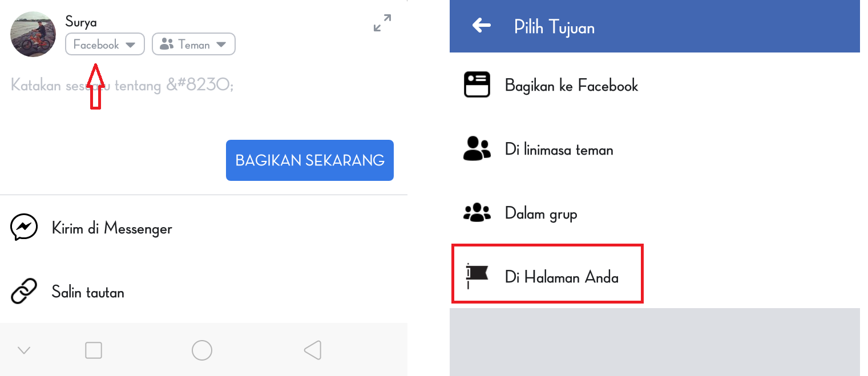Screen dimensions: 868x376
Task: Tap the news feed icon beside Bagikan ke Facebook
Action: coord(477,85)
